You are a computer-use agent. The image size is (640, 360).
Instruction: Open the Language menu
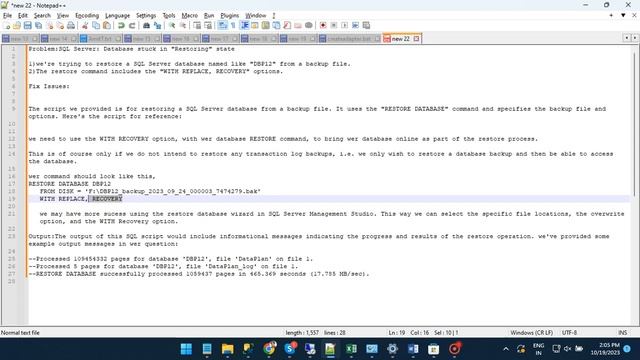pos(118,16)
